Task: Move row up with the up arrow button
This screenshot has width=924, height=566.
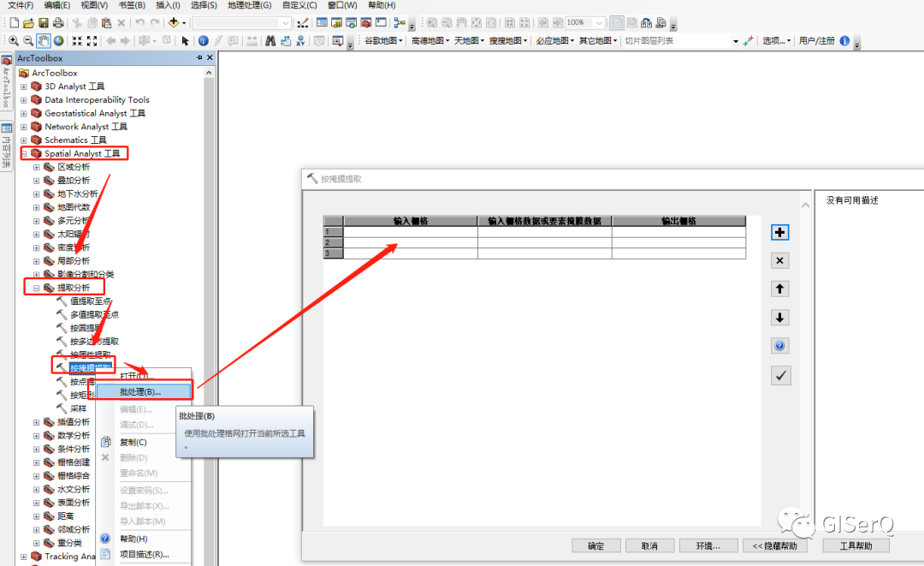Action: click(x=779, y=289)
